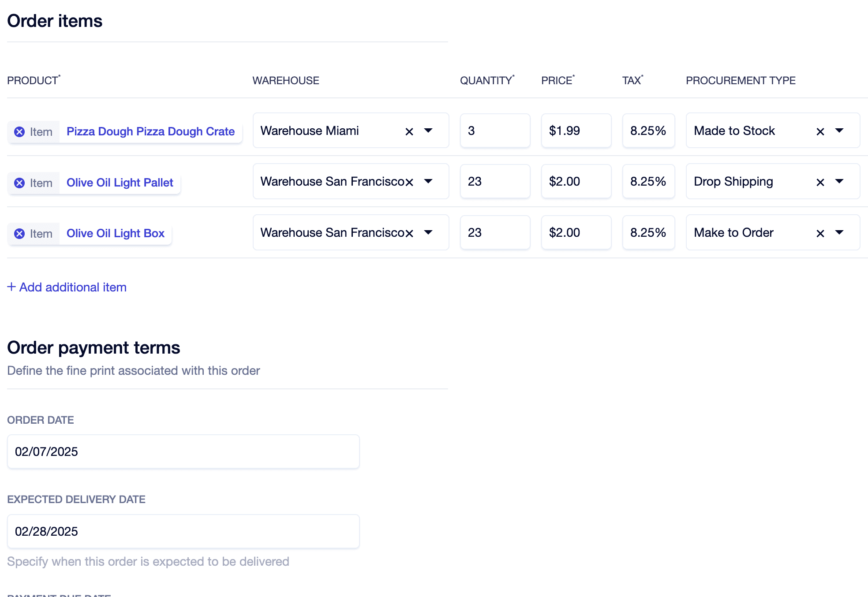Open Olive Oil Light Pallet product link

(x=120, y=183)
